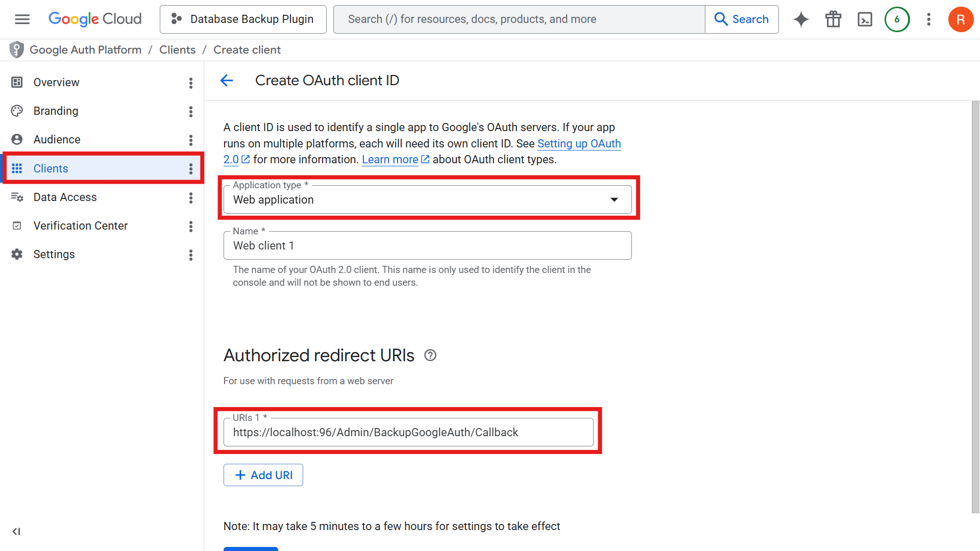Open the Clients row's three-dot menu
The width and height of the screenshot is (980, 551).
click(191, 169)
